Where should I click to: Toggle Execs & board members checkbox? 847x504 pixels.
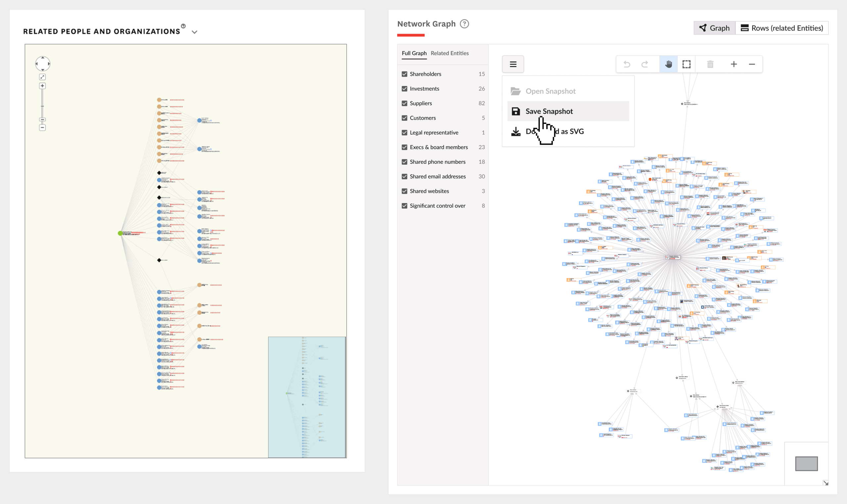pos(404,147)
